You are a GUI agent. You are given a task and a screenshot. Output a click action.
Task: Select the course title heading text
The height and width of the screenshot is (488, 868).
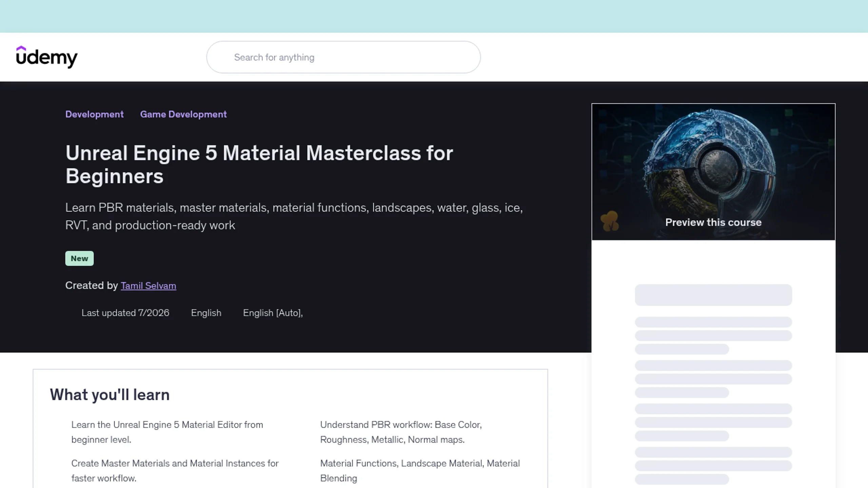click(x=259, y=164)
